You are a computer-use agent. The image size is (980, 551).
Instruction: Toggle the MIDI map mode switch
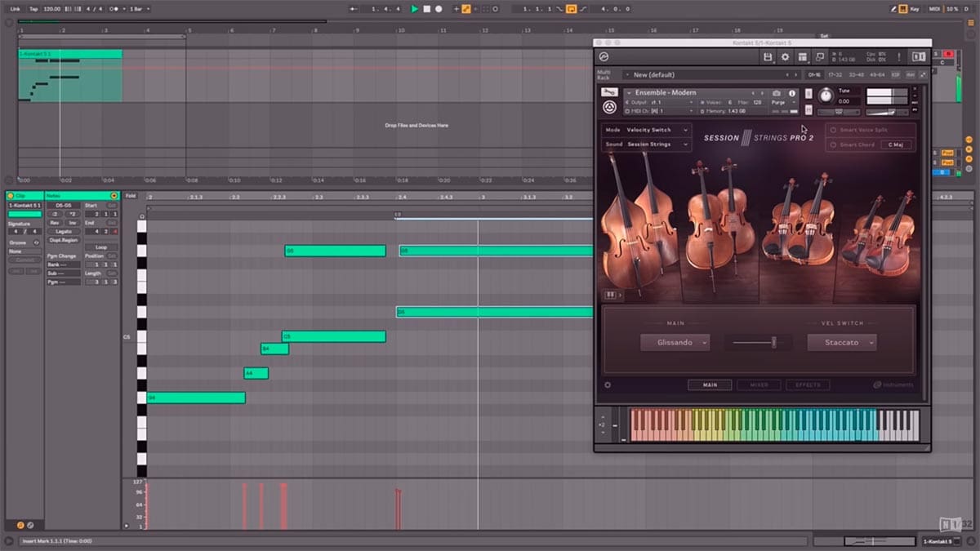click(935, 8)
